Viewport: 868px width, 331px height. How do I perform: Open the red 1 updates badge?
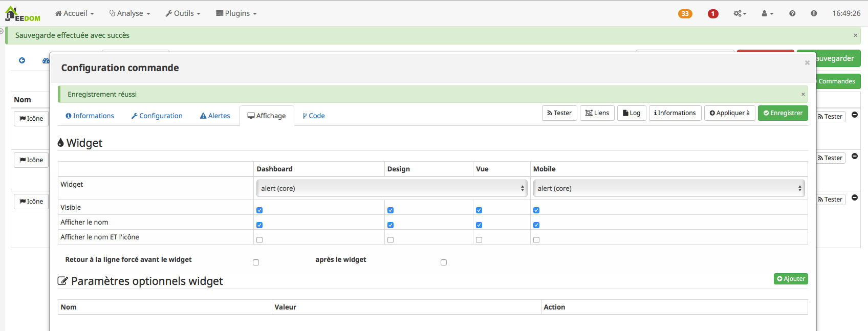(712, 14)
